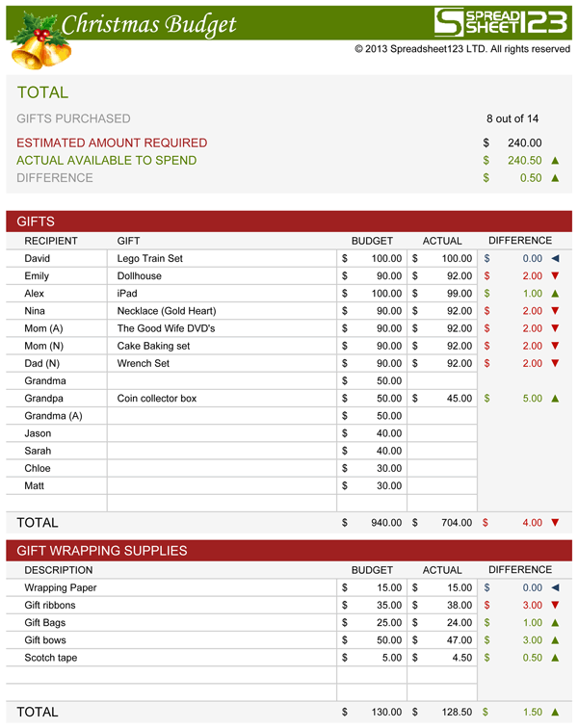Click the green up arrow in Alex row
This screenshot has width=578, height=728.
click(x=555, y=294)
